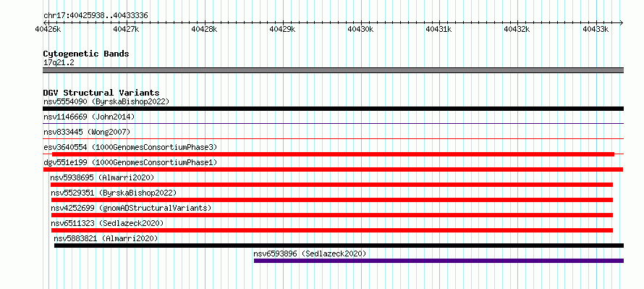Click the 40433k ruler tick label
This screenshot has height=289, width=644.
(x=596, y=29)
